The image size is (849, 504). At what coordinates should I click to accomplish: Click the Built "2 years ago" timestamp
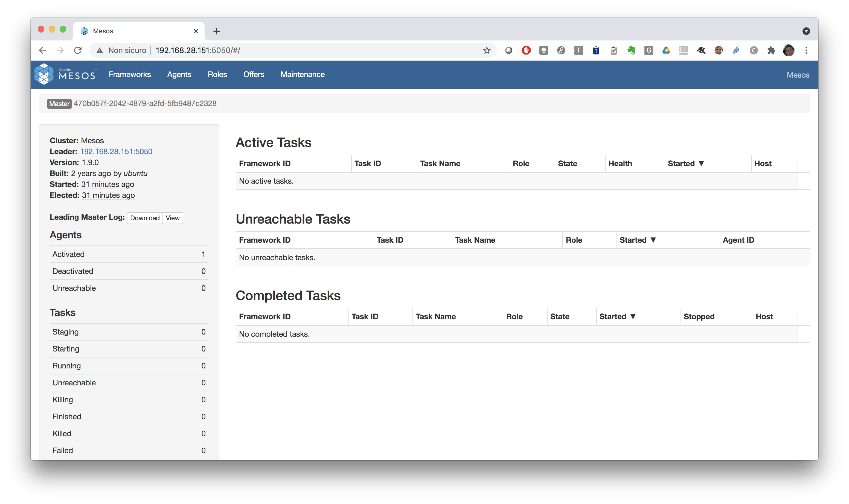click(x=91, y=173)
